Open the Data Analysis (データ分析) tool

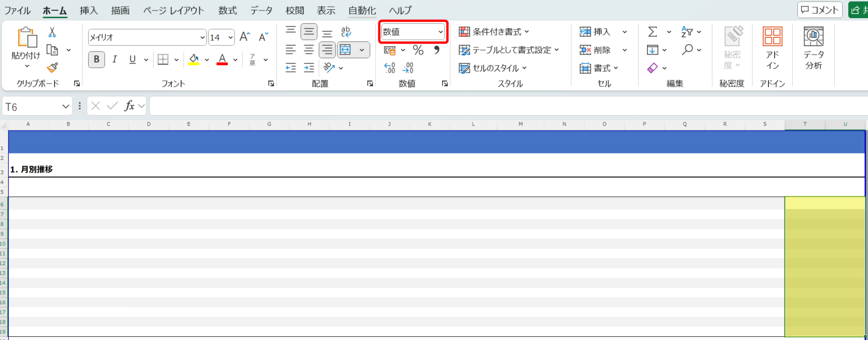point(813,48)
